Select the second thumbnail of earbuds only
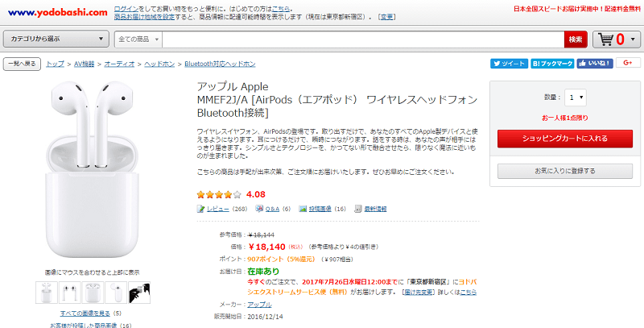The height and width of the screenshot is (328, 644). [69, 293]
